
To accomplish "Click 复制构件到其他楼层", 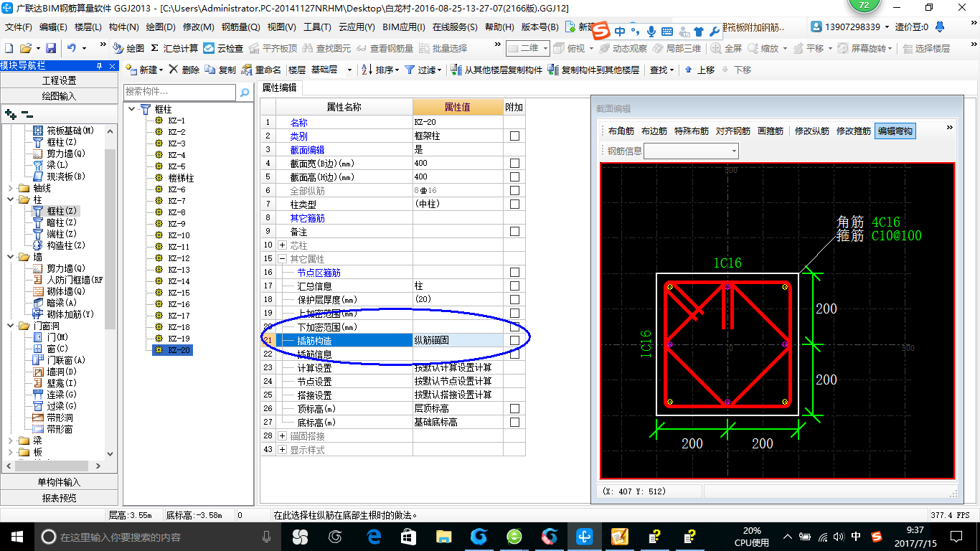I will tap(593, 70).
